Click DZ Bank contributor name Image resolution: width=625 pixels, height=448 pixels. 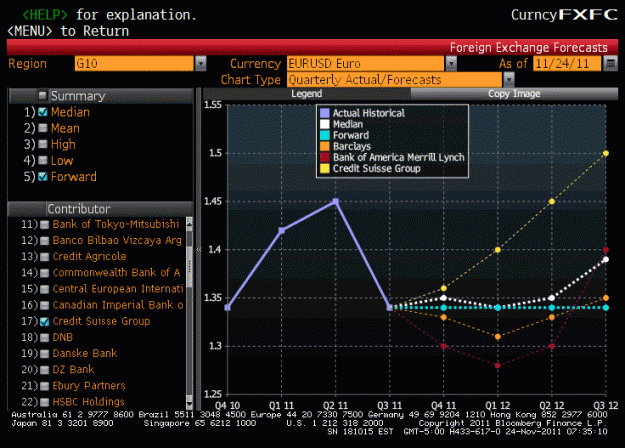[x=73, y=369]
